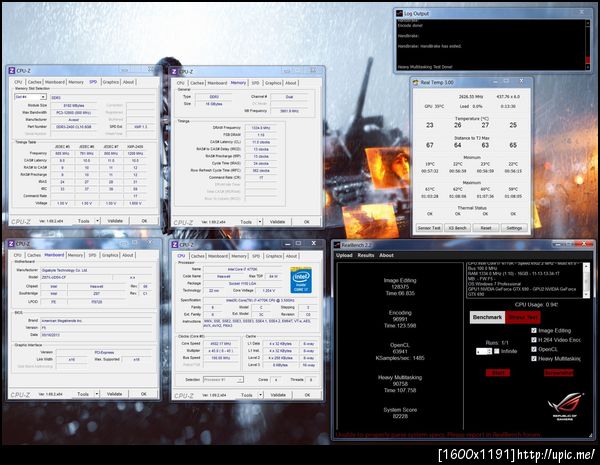This screenshot has height=465, width=600.
Task: Open the Tools dropdown arrow in SPD window
Action: [x=97, y=221]
